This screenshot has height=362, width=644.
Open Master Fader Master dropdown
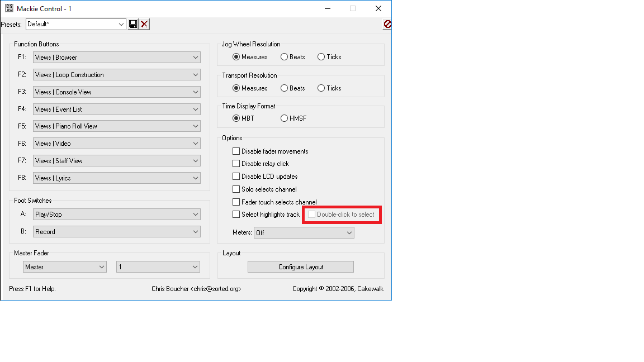tap(102, 267)
